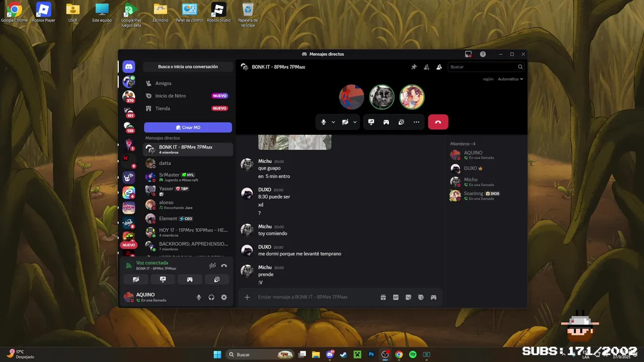Toggle noise suppression in voice panel
Screen dimensions: 644x362
click(213, 265)
